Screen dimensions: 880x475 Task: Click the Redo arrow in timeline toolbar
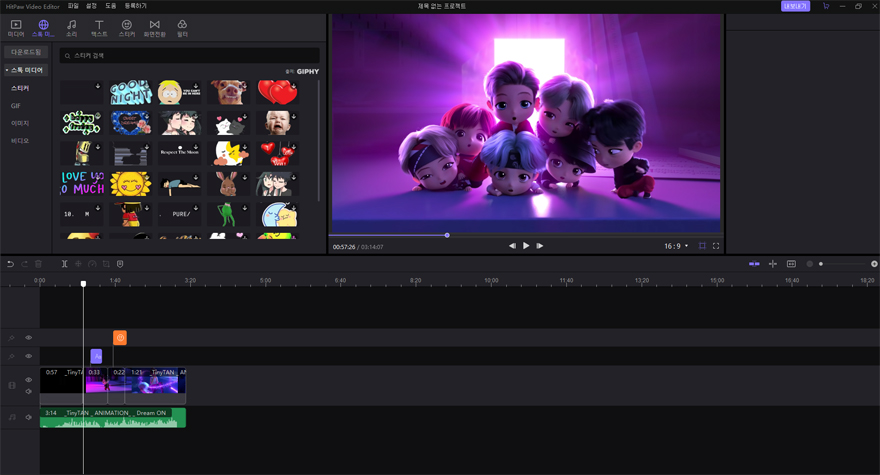click(25, 264)
